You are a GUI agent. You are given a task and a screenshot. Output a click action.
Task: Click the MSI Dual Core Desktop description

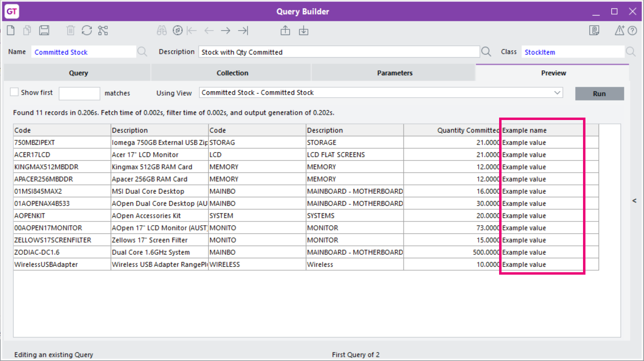[160, 191]
